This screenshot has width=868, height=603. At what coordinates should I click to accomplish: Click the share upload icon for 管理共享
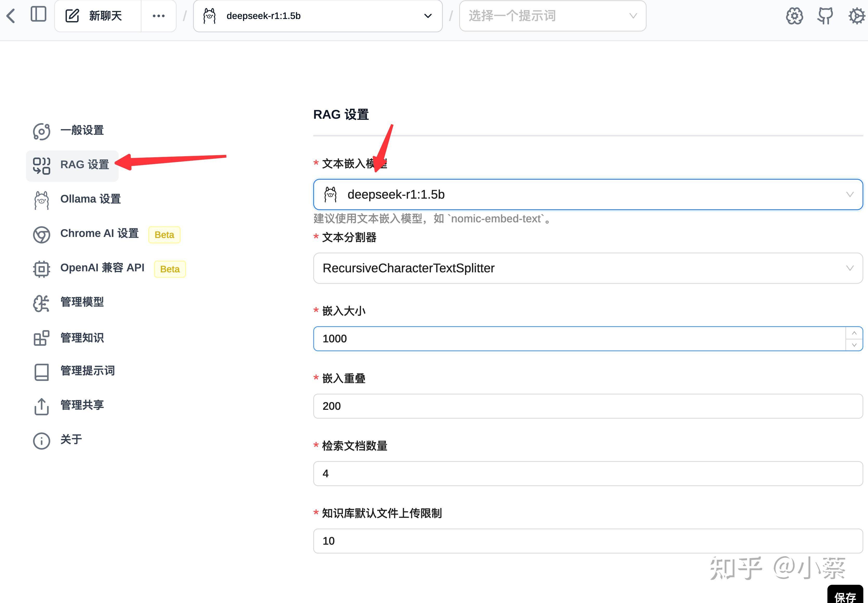[x=42, y=406]
